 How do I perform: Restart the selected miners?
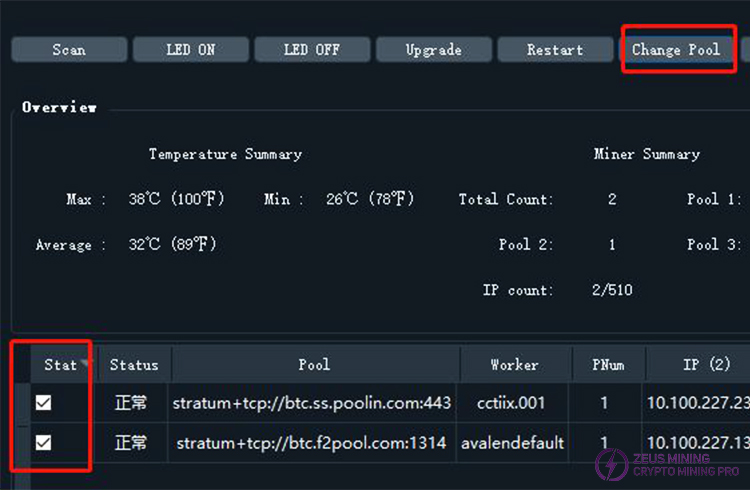(x=554, y=50)
